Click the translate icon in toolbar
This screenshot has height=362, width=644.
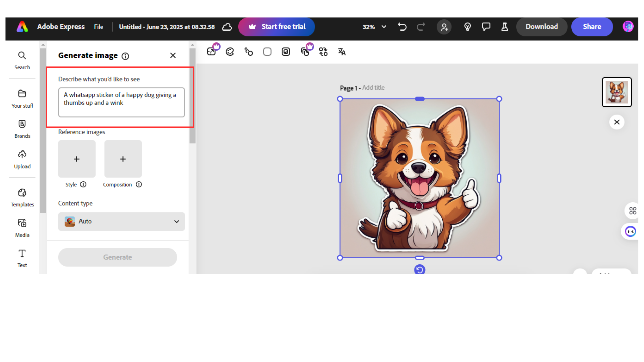click(342, 52)
